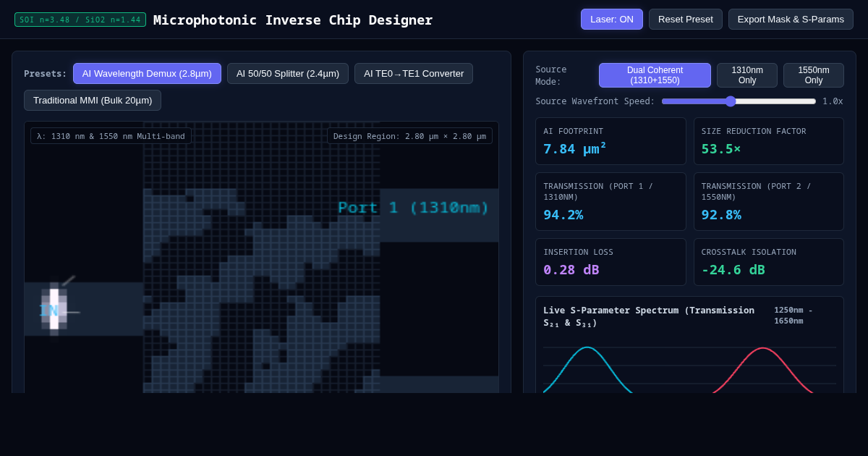Screen dimensions: 868x456
Task: Click the Port 1 (1310nm) output waveguide
Action: pyautogui.click(x=439, y=215)
